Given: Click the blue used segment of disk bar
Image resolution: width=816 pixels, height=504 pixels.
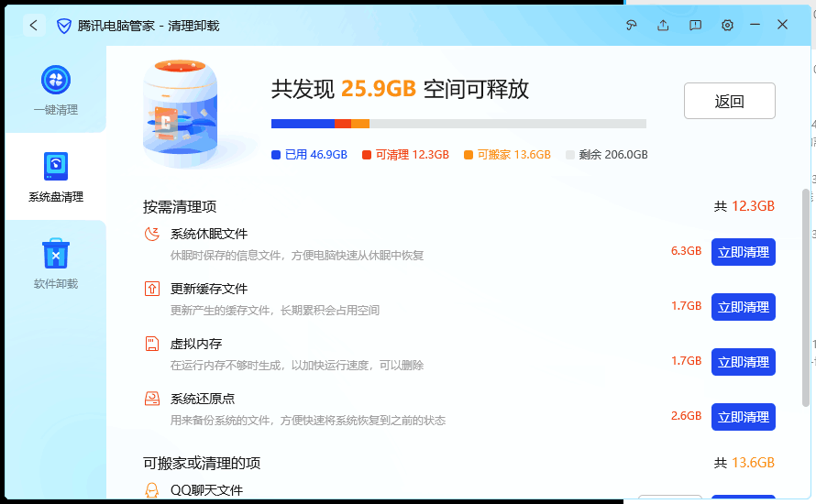Looking at the screenshot, I should pos(303,124).
